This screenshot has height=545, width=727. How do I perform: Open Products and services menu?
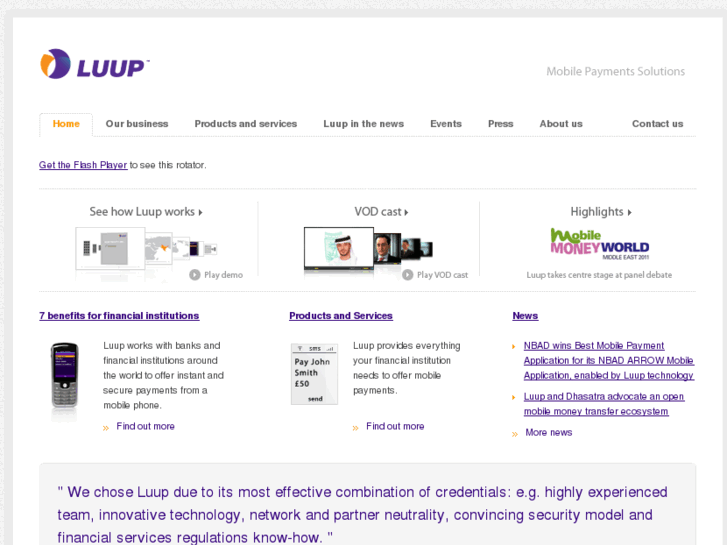click(246, 124)
